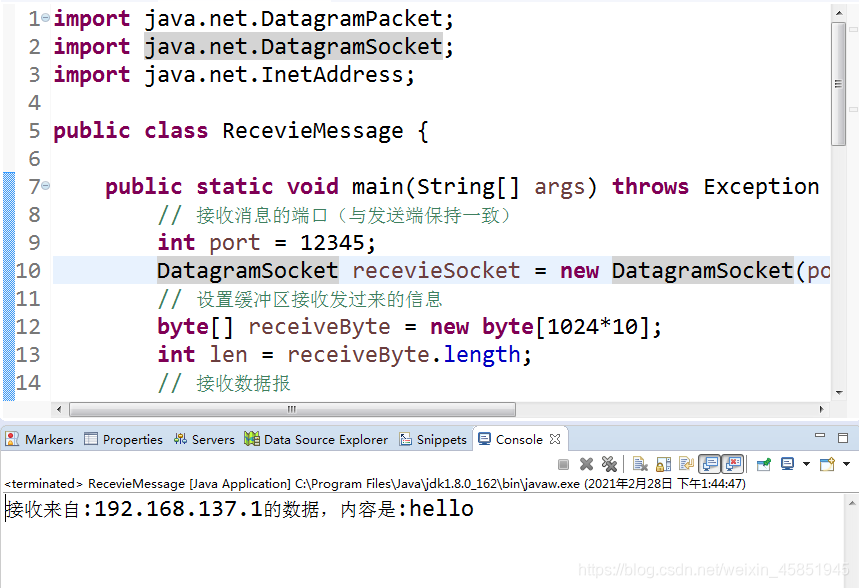Click '1024*10' array size on line 12

pos(592,327)
